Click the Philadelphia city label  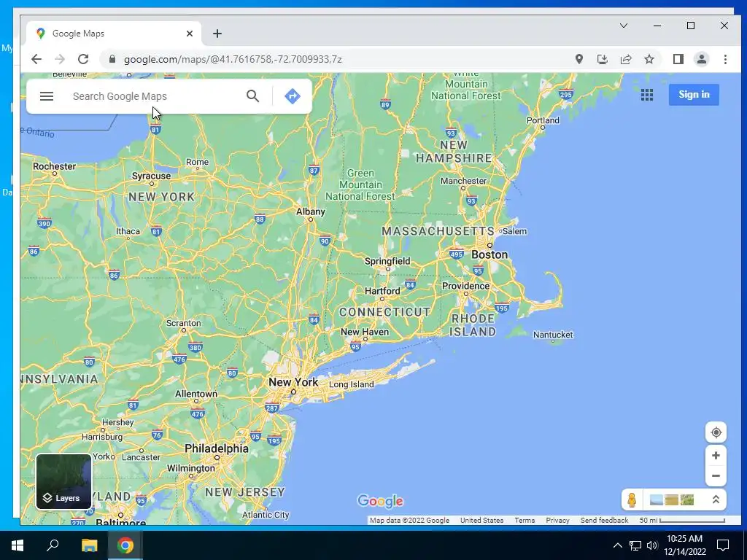click(x=216, y=448)
